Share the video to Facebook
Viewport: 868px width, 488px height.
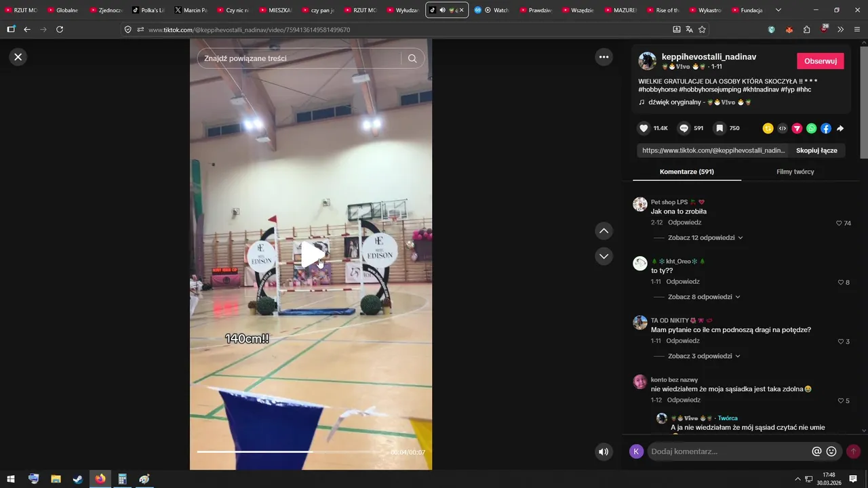(x=825, y=128)
